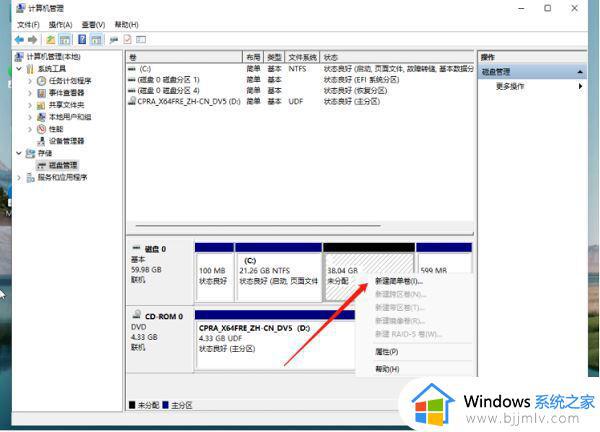
Task: Open the 文件(F) menu
Action: point(28,24)
